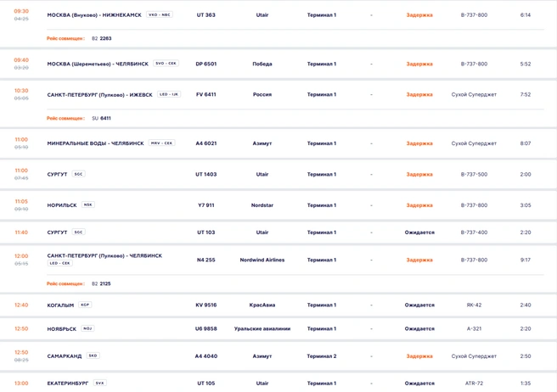Click the Уральские авиалинии airline name
This screenshot has height=392, width=557.
[262, 329]
